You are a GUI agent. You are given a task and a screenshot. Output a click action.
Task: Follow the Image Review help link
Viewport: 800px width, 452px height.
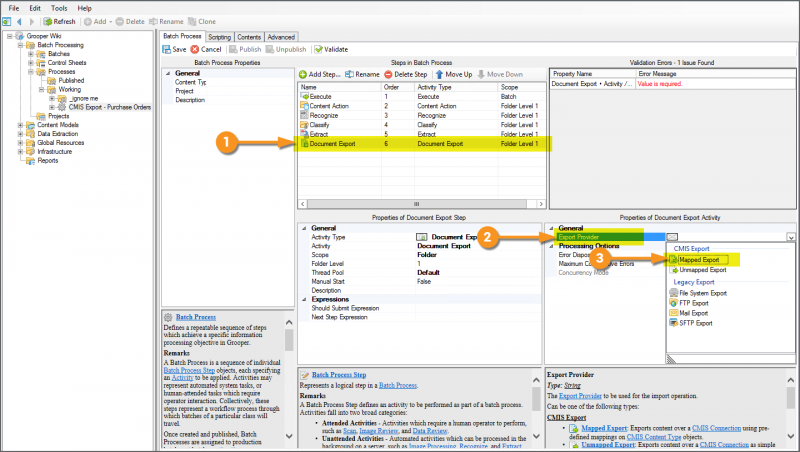[378, 431]
